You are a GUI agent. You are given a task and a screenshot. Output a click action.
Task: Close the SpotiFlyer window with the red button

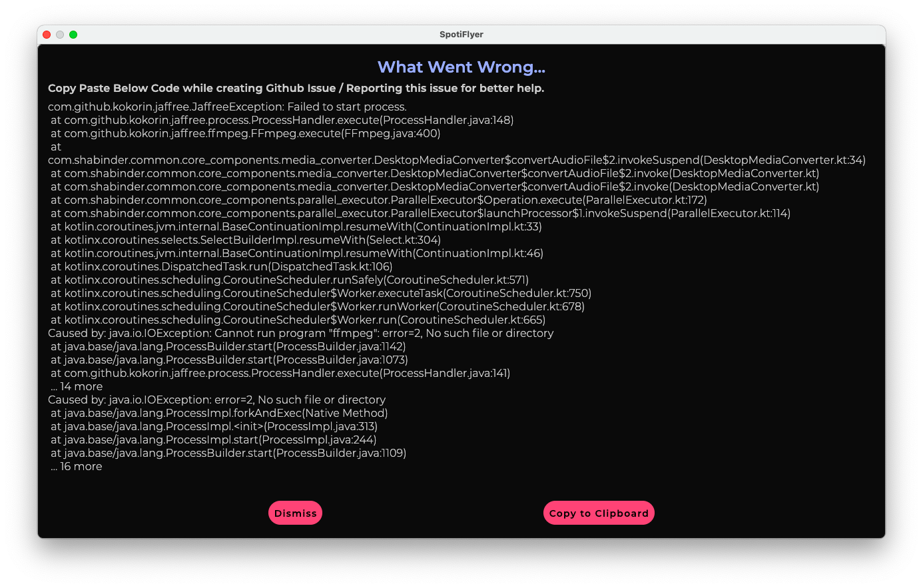click(x=47, y=35)
